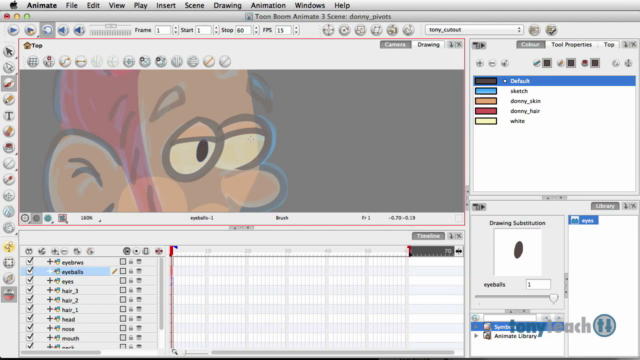Image resolution: width=640 pixels, height=360 pixels.
Task: Click the timeline zoom magnifier icon
Action: click(x=175, y=352)
